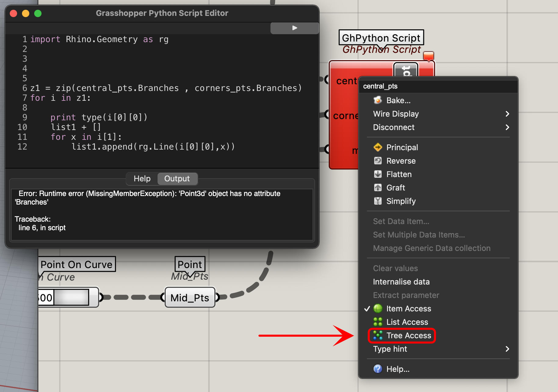
Task: Click corners_pts input grip on GhPython component
Action: pyautogui.click(x=327, y=115)
